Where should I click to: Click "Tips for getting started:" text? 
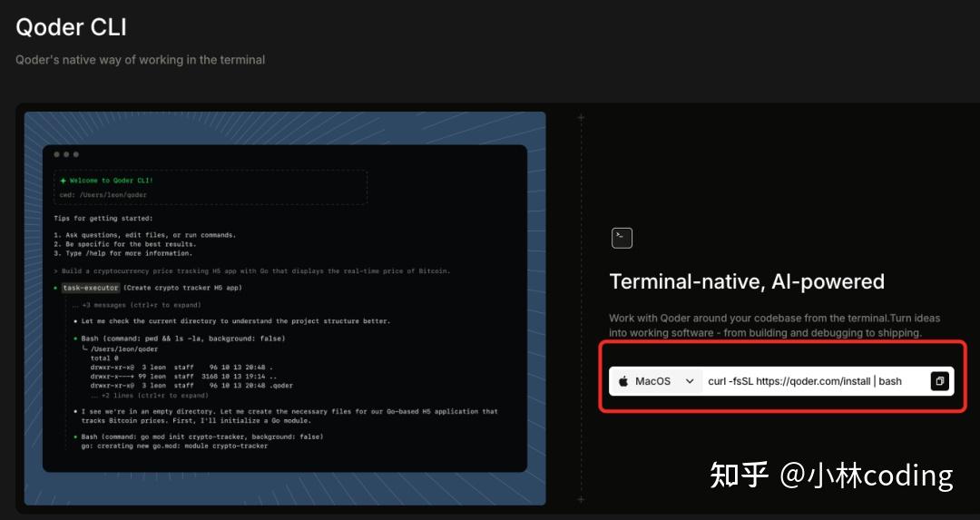pos(103,218)
